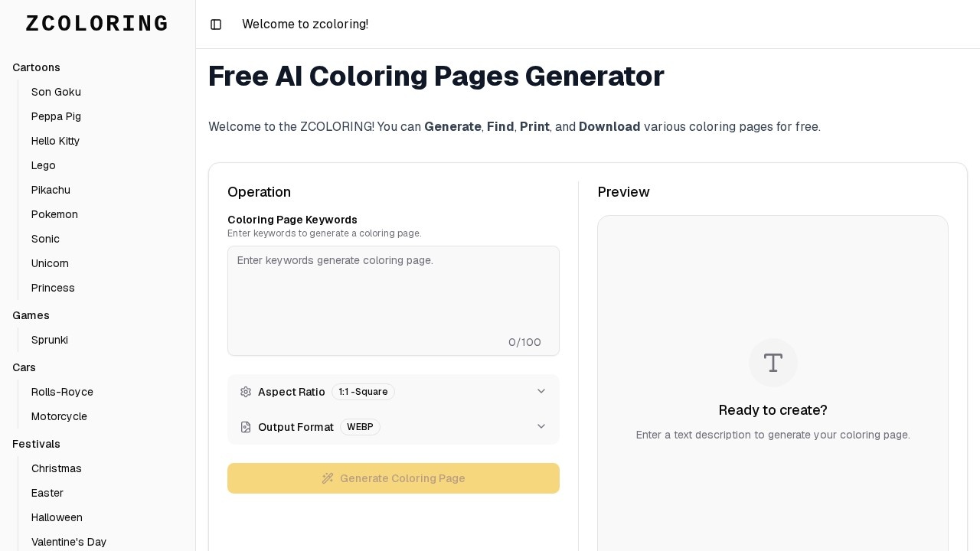This screenshot has height=551, width=980.
Task: Select Valentine's Day in Festivals
Action: click(69, 542)
